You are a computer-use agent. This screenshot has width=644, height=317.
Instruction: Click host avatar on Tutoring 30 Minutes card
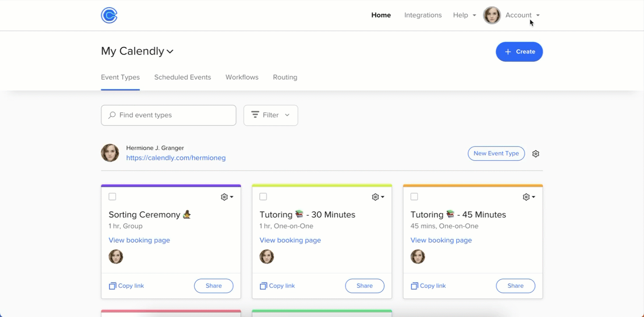(x=267, y=257)
